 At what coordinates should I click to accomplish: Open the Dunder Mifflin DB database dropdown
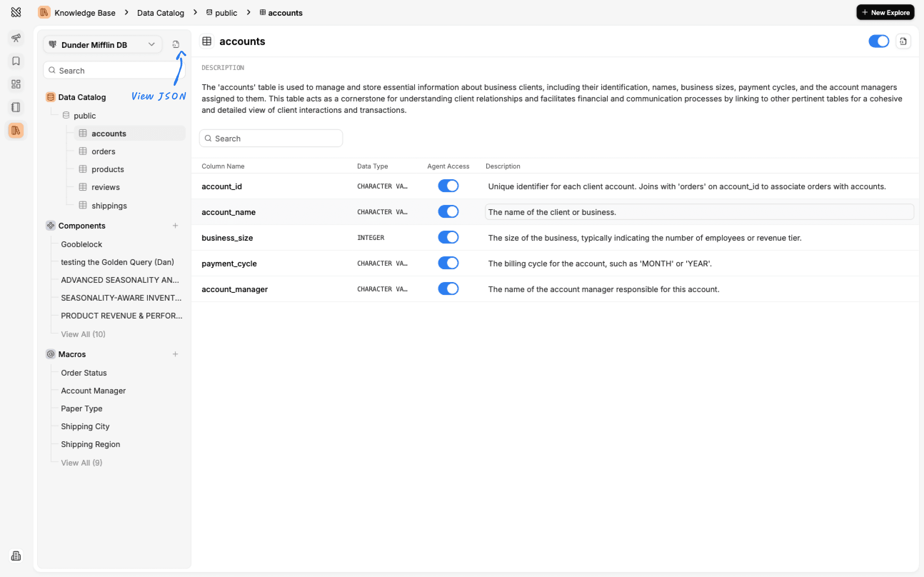102,44
